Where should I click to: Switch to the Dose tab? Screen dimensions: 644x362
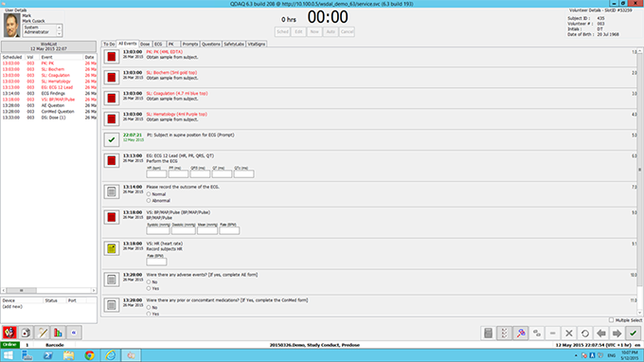[145, 44]
